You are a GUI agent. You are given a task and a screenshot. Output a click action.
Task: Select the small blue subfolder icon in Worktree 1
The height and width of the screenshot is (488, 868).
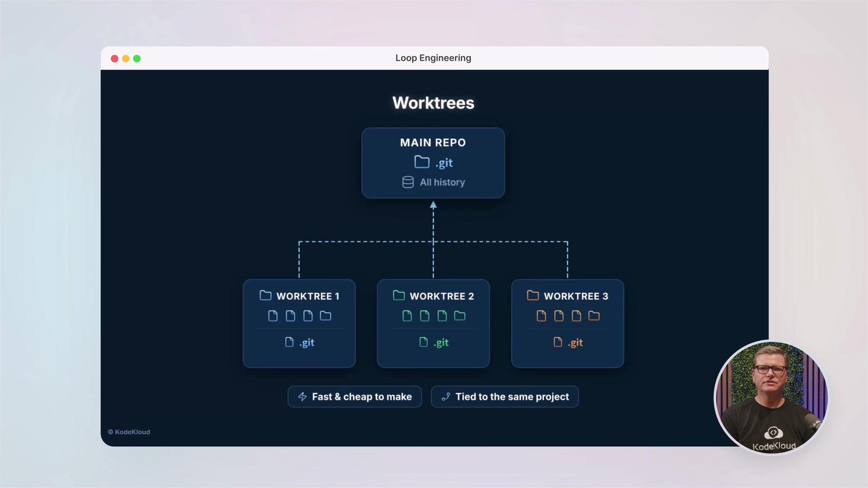325,316
